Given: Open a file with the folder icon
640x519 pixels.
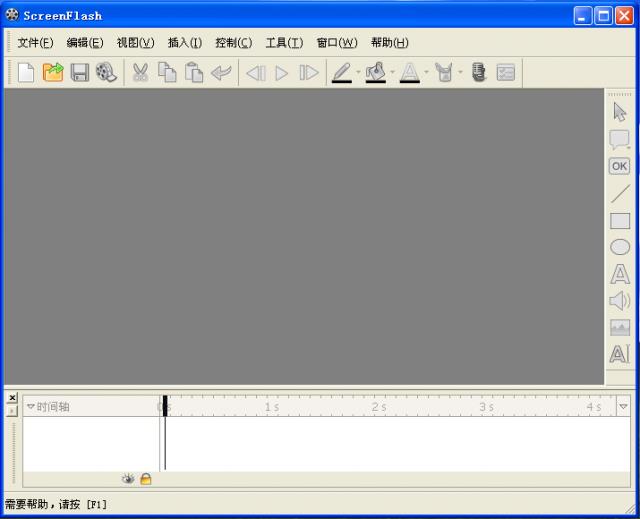Looking at the screenshot, I should tap(53, 72).
